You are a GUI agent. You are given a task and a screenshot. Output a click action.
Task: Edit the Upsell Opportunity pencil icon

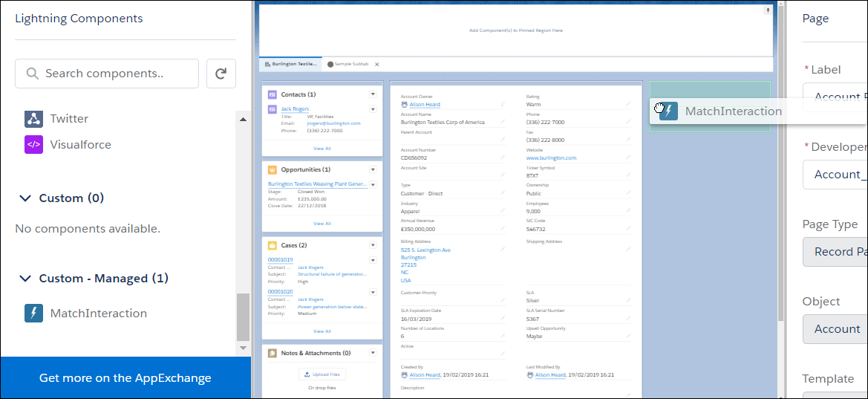(628, 336)
